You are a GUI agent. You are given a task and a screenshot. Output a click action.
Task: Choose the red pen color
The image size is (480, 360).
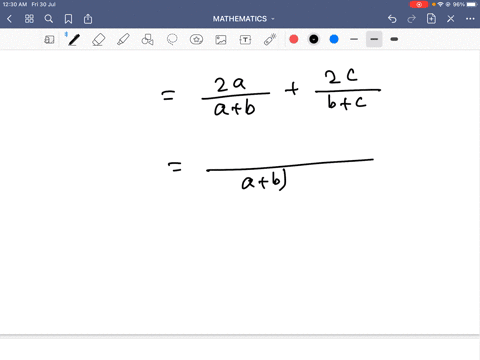294,39
